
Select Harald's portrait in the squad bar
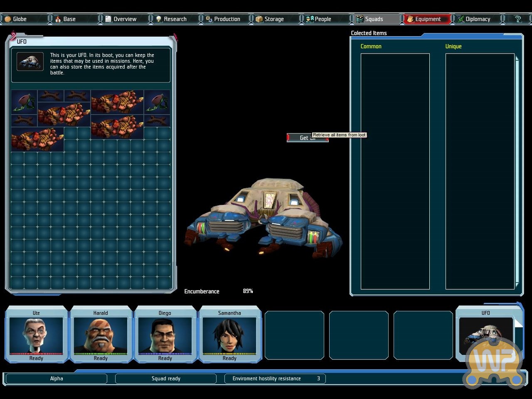click(x=101, y=335)
